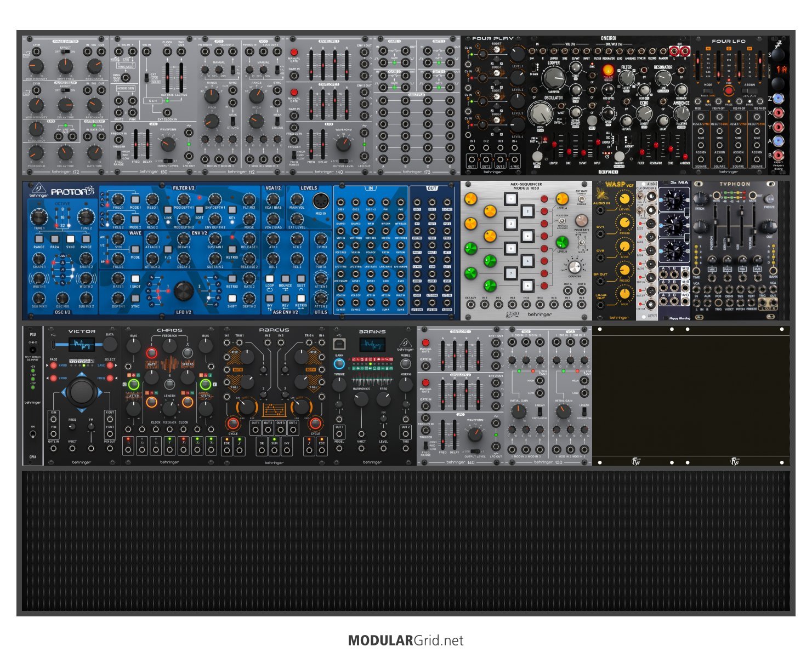
Task: Open the MODULARGrid.net link
Action: [406, 640]
